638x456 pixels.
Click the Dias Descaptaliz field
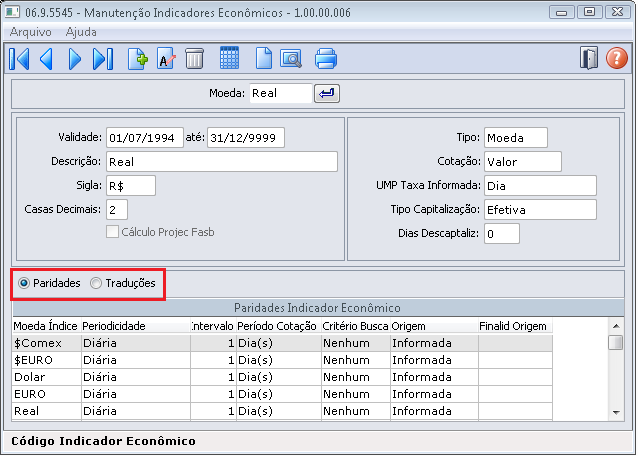coord(502,234)
